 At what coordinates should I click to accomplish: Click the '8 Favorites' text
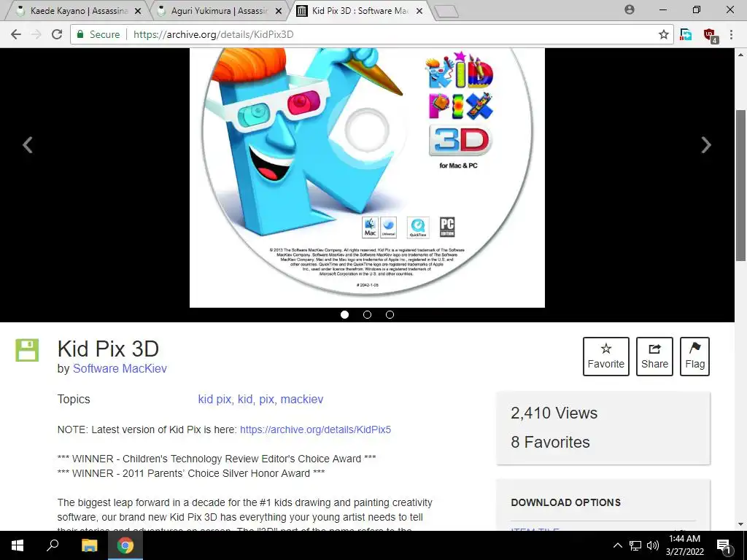(x=550, y=443)
